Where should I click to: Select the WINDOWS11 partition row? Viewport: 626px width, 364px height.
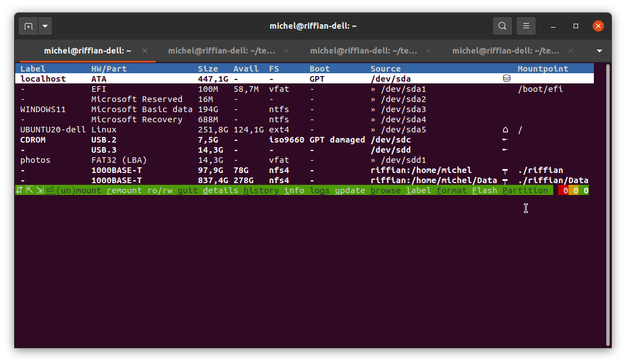click(305, 109)
